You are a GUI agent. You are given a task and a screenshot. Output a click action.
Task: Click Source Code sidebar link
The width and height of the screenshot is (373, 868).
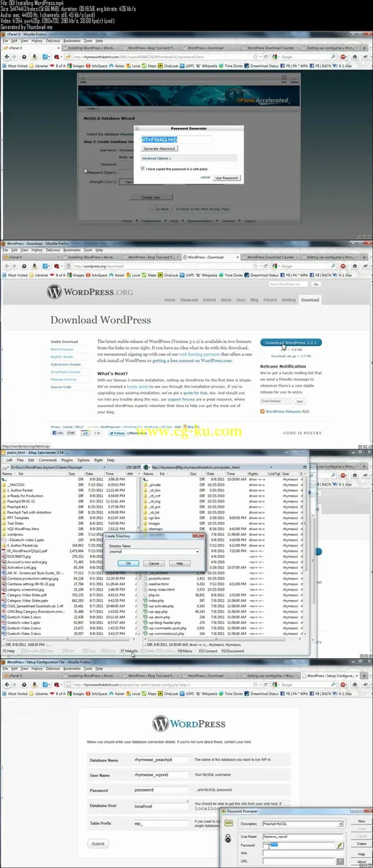60,387
